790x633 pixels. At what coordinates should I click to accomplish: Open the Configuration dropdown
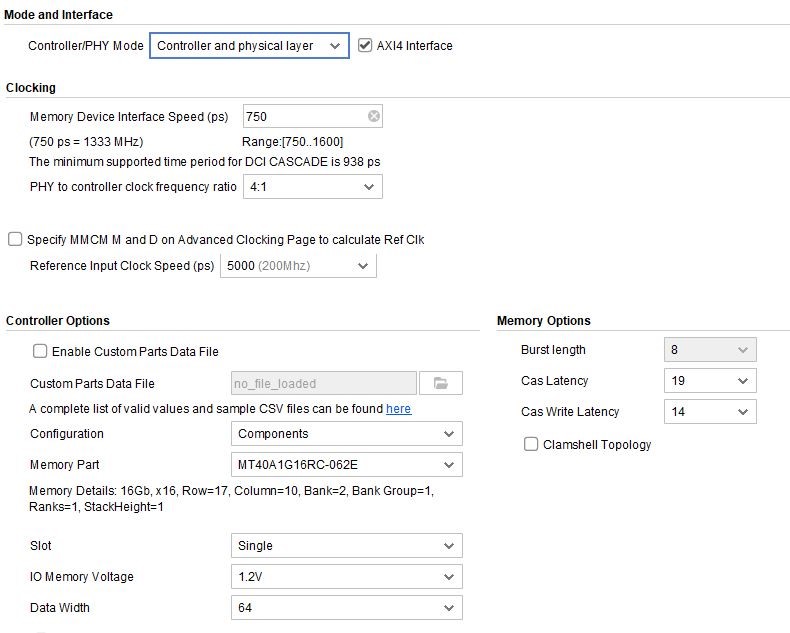pyautogui.click(x=346, y=434)
